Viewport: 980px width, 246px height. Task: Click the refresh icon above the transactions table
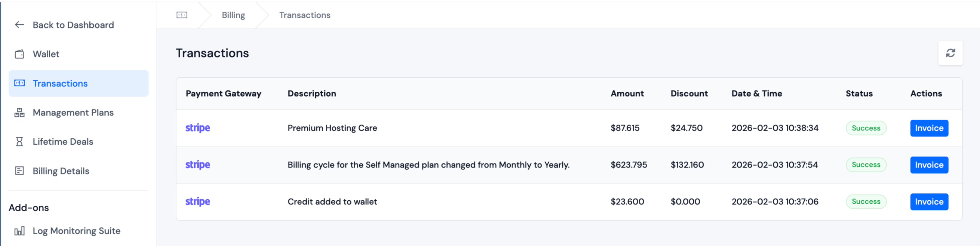point(950,53)
